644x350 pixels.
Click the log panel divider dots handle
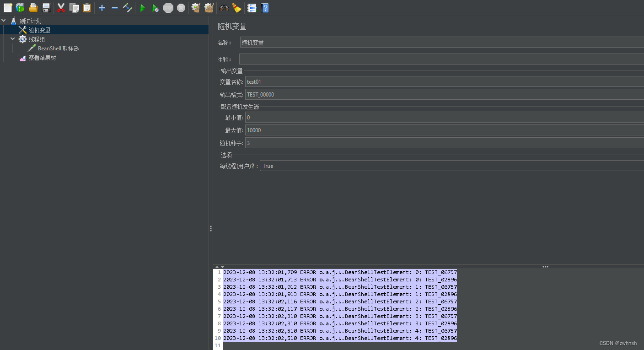click(x=545, y=266)
